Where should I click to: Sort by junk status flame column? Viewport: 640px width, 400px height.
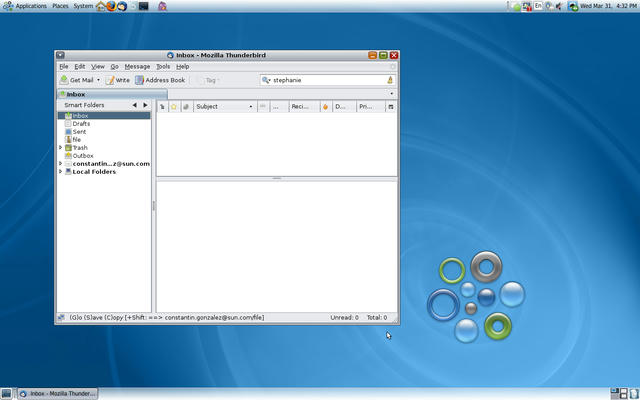click(x=325, y=106)
